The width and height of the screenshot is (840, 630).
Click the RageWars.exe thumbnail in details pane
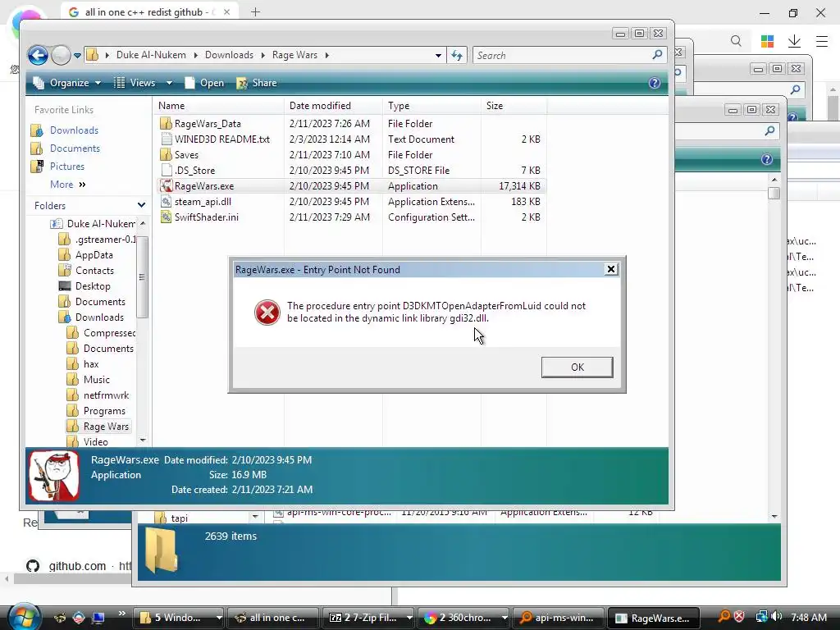pos(53,476)
